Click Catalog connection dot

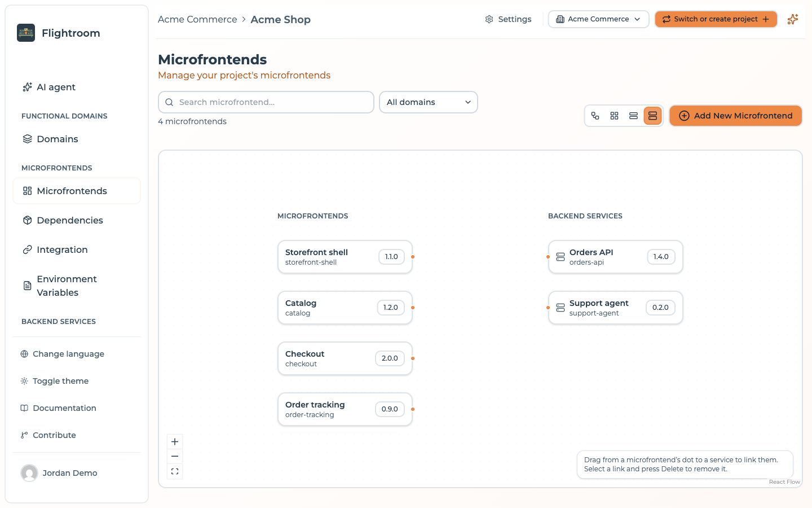tap(413, 308)
